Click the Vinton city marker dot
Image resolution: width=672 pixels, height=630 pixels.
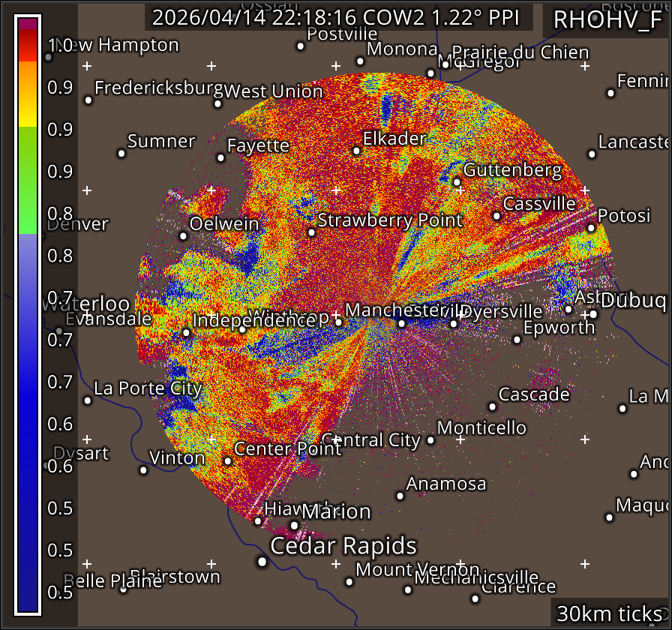[143, 470]
